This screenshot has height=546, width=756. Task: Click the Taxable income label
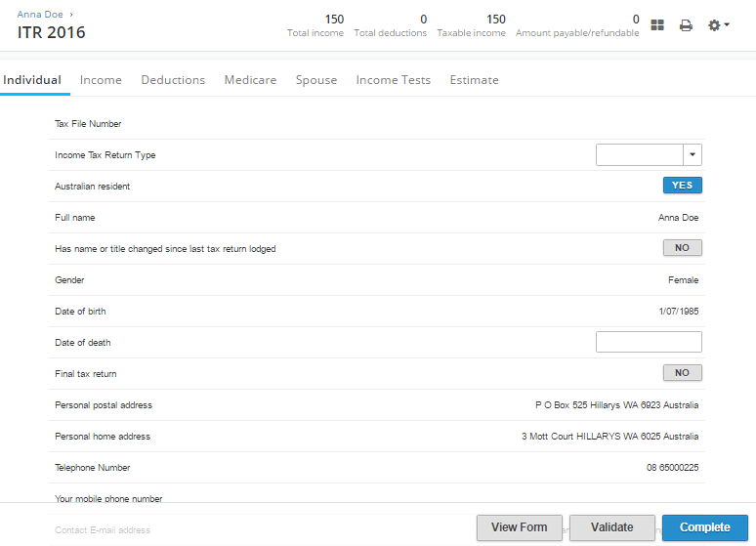coord(471,33)
